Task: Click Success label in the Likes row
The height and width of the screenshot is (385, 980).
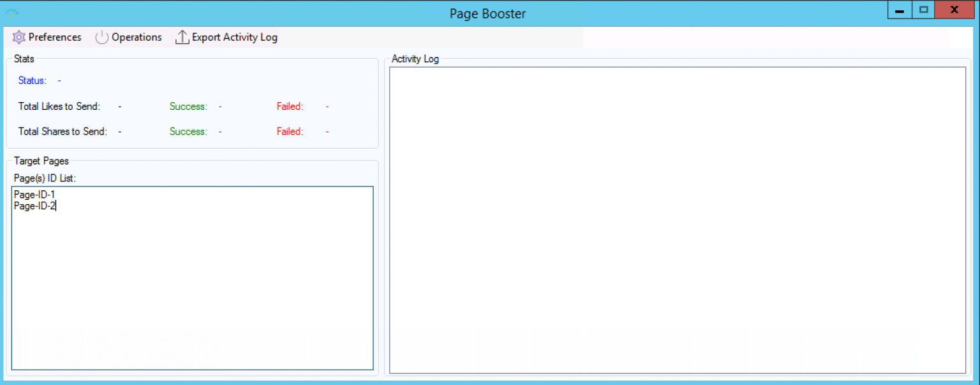Action: pyautogui.click(x=188, y=106)
